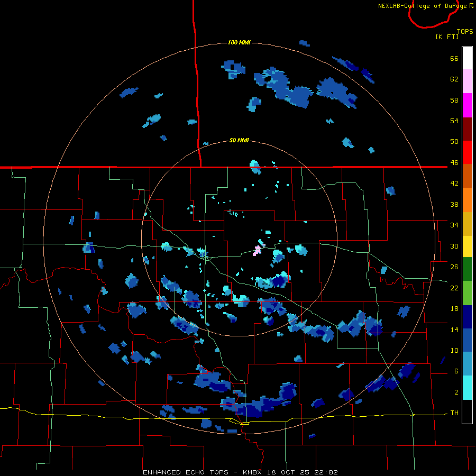476x476 pixels.
Task: Click the bright red legend swatch
Action: 467,152
